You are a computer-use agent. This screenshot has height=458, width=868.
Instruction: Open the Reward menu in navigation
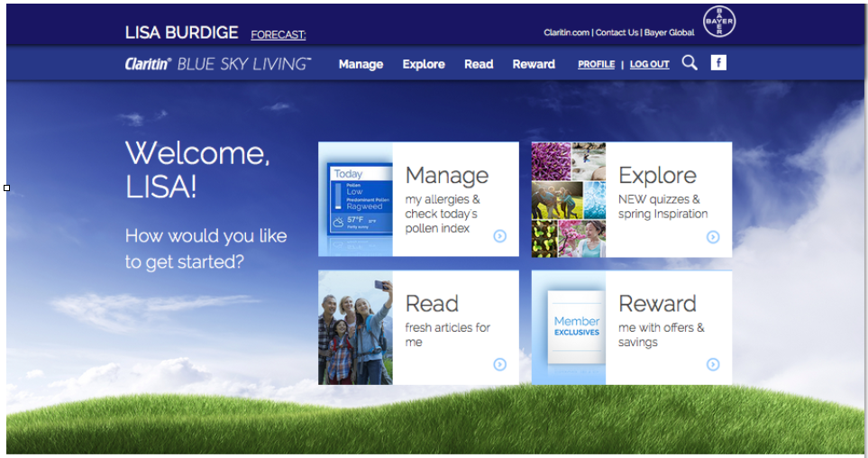(x=534, y=64)
